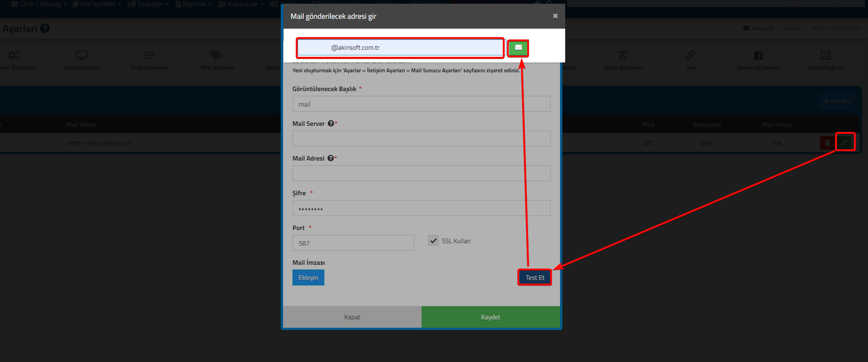
Task: Click the Test Et button
Action: 535,277
